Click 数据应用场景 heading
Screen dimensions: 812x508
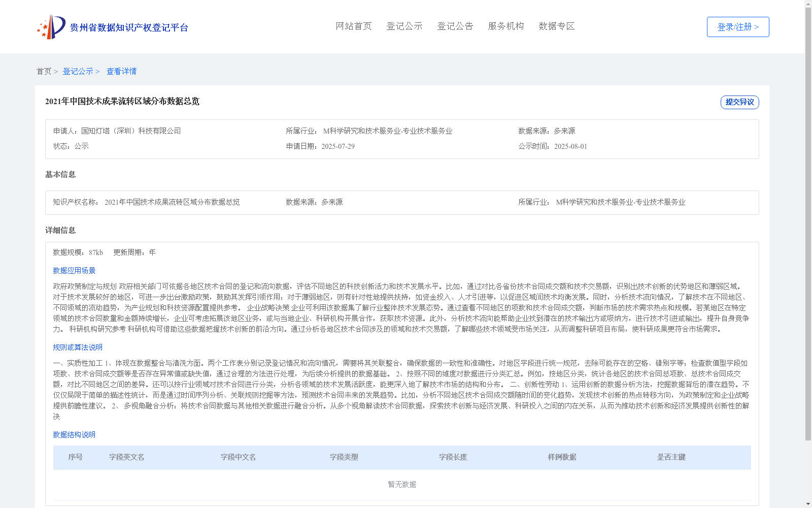pos(74,271)
